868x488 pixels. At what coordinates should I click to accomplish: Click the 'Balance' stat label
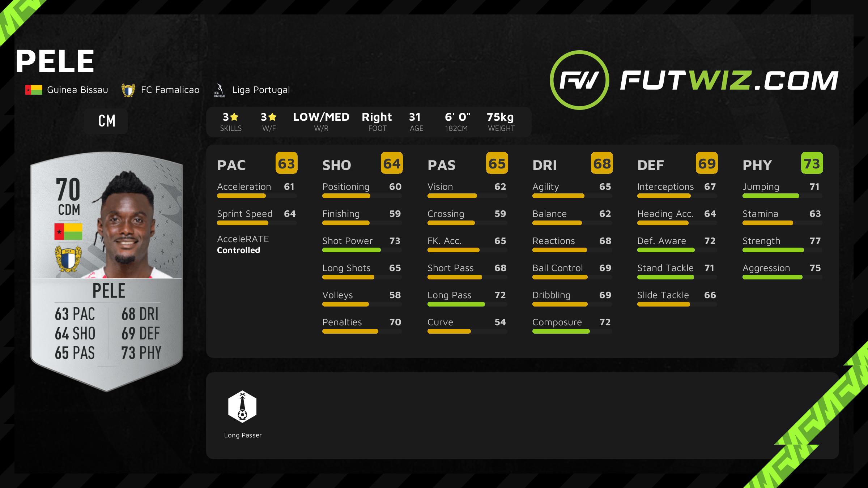coord(549,214)
